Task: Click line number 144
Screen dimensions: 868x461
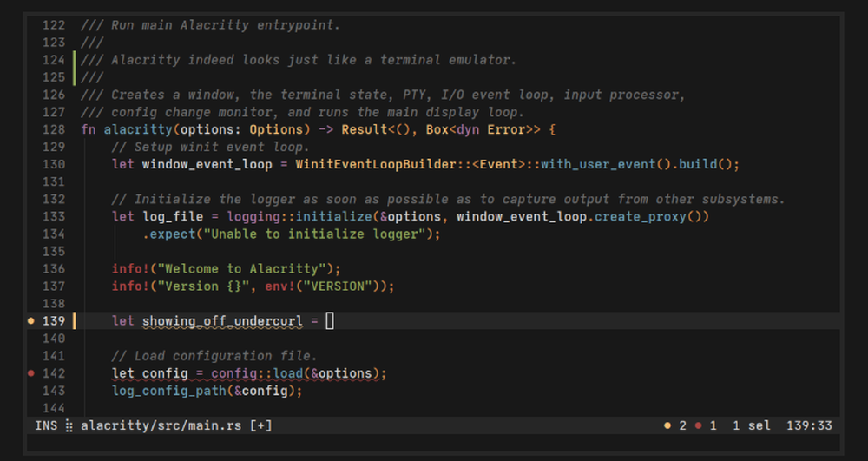Action: pyautogui.click(x=54, y=408)
